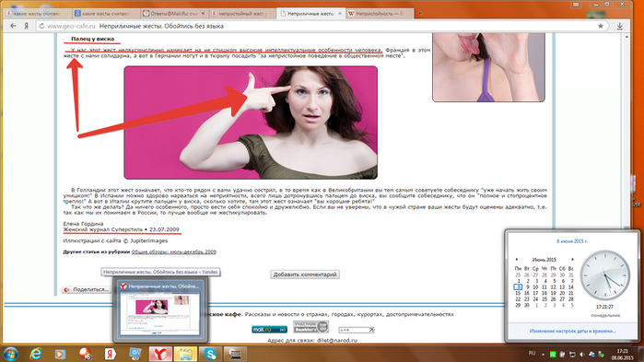Open the file explorer folder in taskbar
This screenshot has width=644, height=362.
click(x=185, y=354)
